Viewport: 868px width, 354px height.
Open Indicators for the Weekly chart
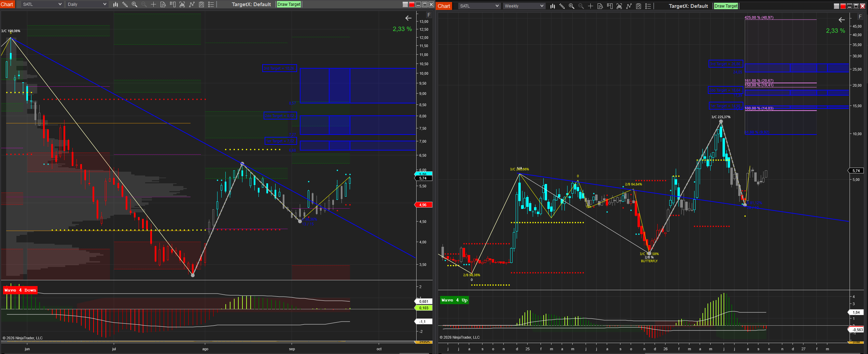[x=629, y=6]
